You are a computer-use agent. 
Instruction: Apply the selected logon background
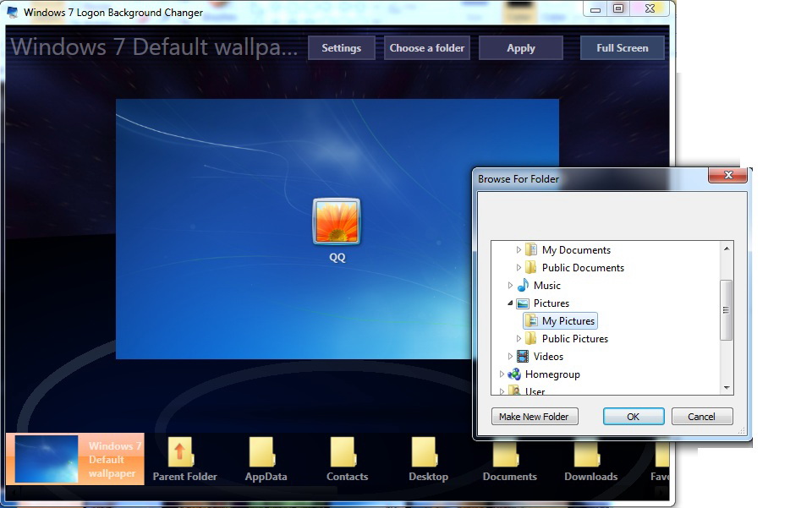[x=520, y=48]
